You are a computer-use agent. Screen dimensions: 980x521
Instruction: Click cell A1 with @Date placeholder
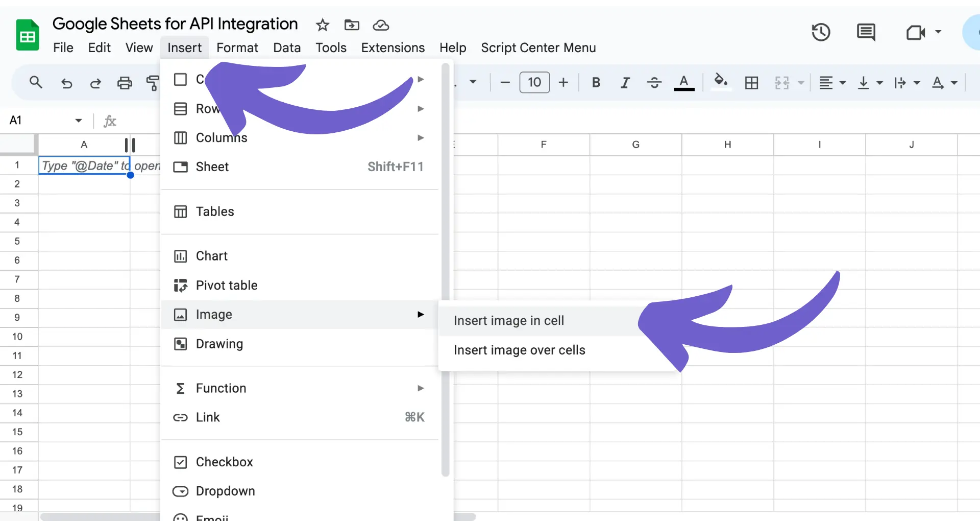(x=84, y=165)
